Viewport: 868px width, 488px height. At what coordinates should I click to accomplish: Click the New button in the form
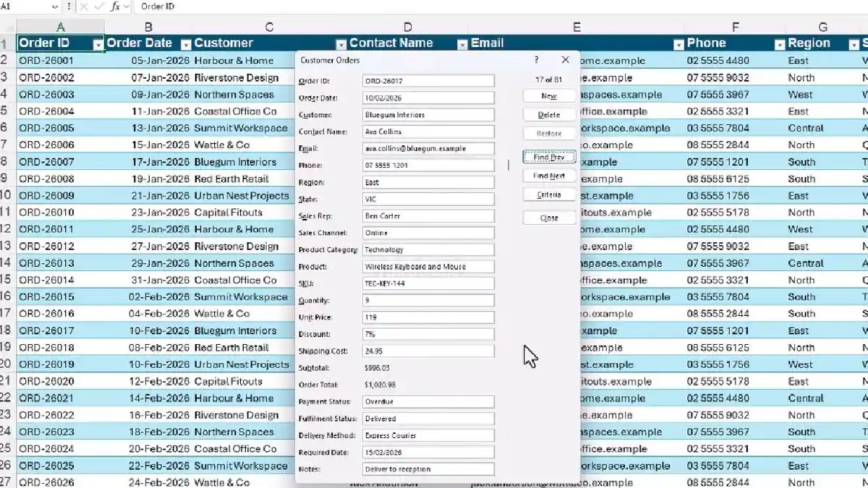[x=549, y=96]
